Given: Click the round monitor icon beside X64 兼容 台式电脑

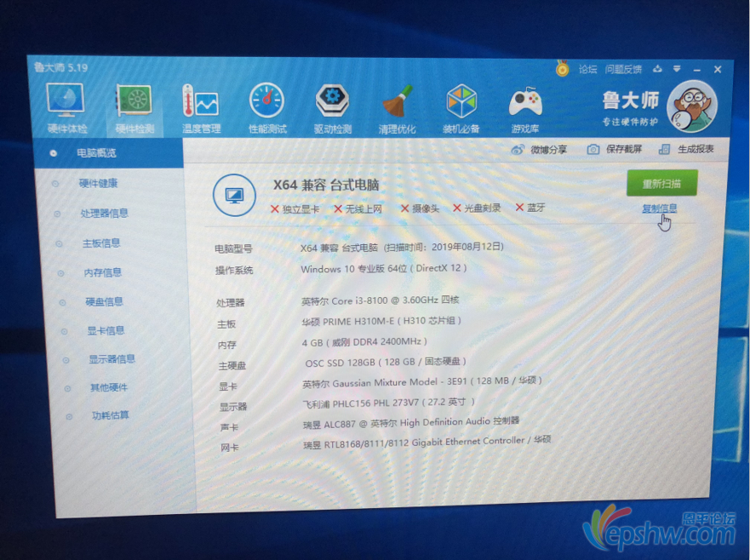Looking at the screenshot, I should coord(234,195).
